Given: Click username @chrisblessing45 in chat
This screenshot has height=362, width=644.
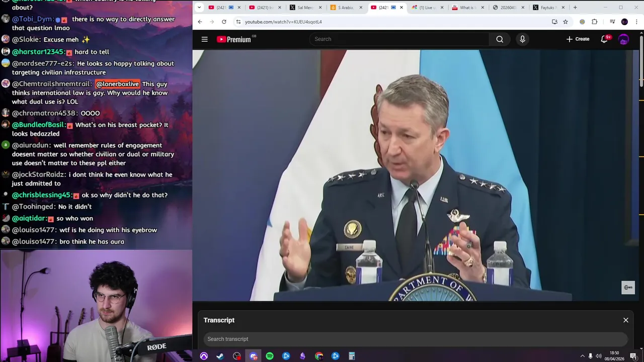Looking at the screenshot, I should [42, 195].
